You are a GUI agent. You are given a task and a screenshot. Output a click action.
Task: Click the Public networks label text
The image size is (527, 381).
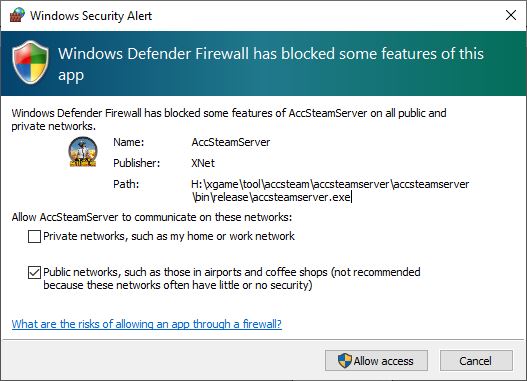click(232, 279)
